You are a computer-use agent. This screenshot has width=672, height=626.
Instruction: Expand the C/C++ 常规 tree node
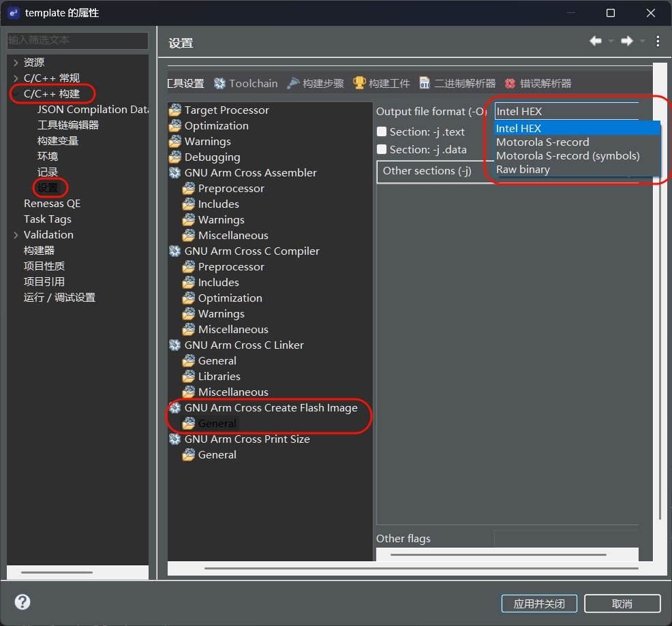pos(16,78)
